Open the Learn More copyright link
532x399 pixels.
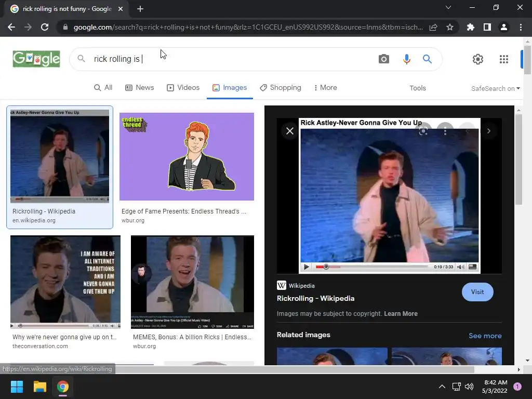tap(401, 313)
